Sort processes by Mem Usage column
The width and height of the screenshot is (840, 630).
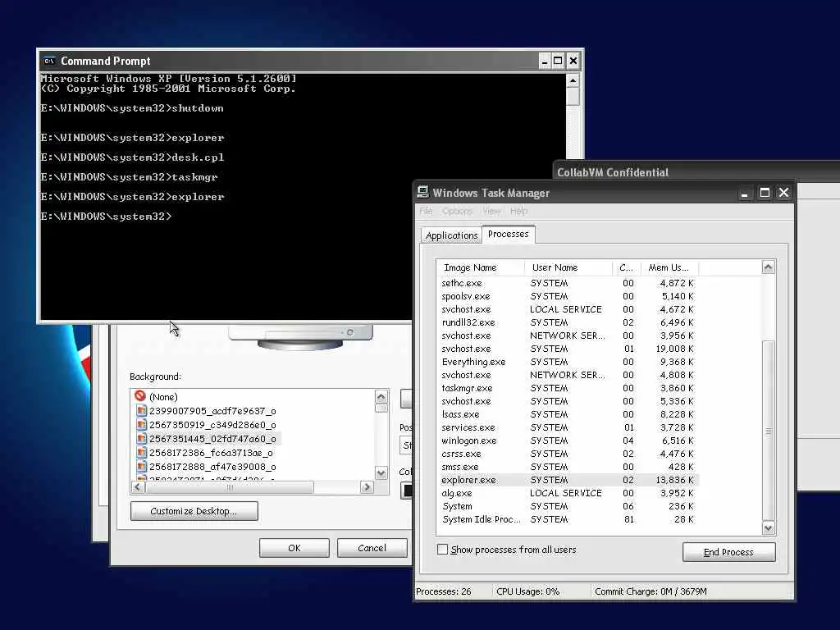[x=669, y=267]
